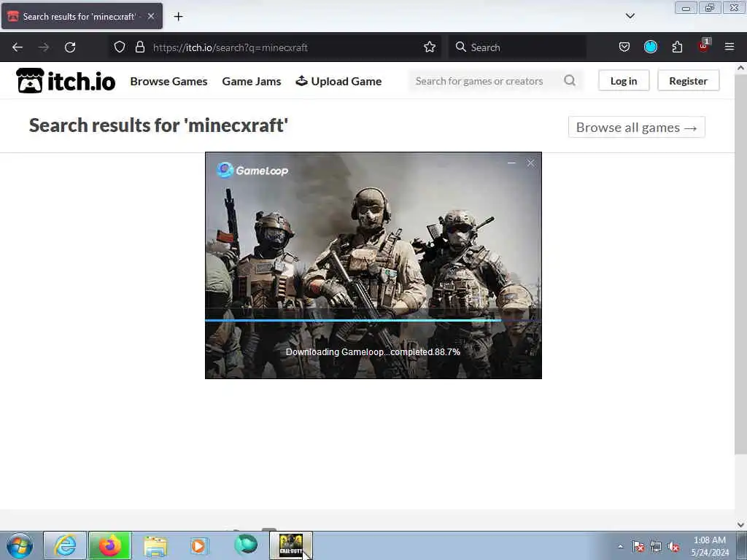Click the browser forward arrow
The image size is (747, 560).
[44, 47]
